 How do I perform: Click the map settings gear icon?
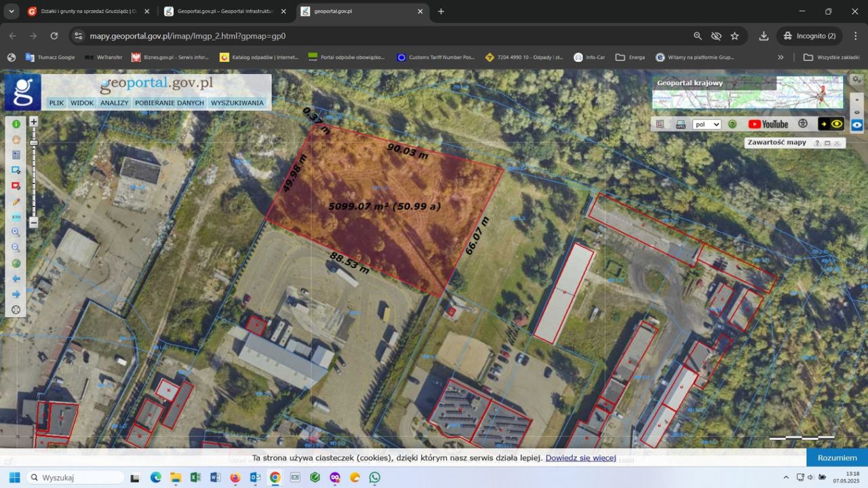(857, 79)
